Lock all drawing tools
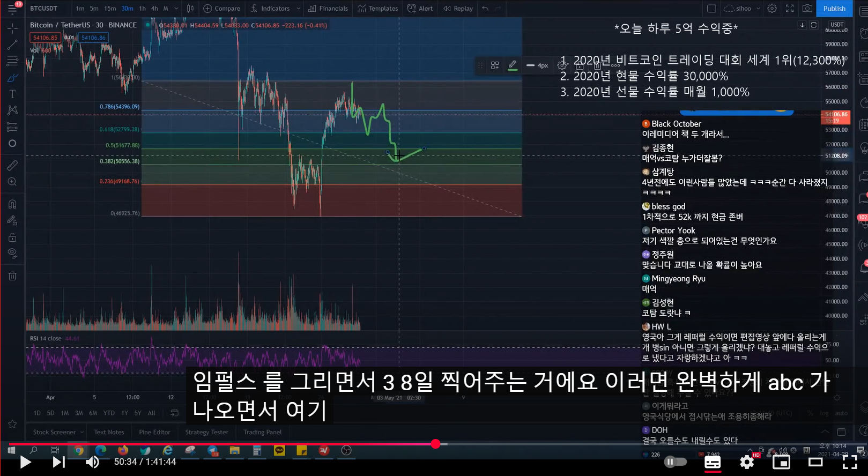 [12, 237]
